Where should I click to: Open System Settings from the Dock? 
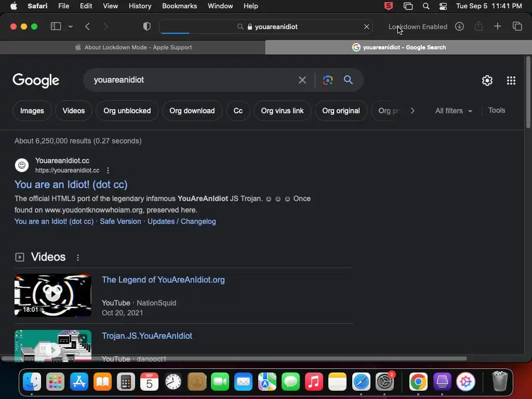[384, 382]
